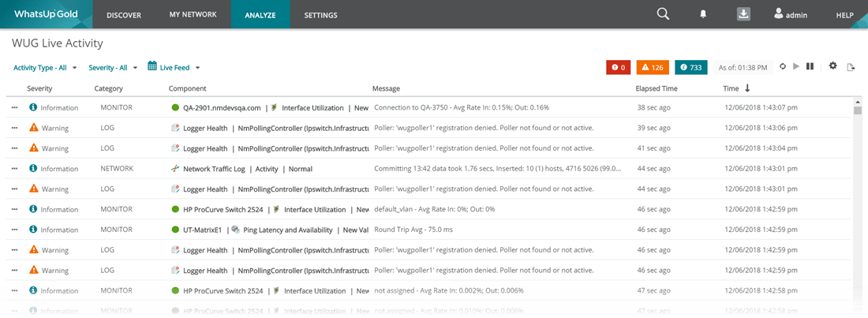Open row options for QA-2901.nmdevsqa.com entry
The image size is (868, 318).
[14, 108]
